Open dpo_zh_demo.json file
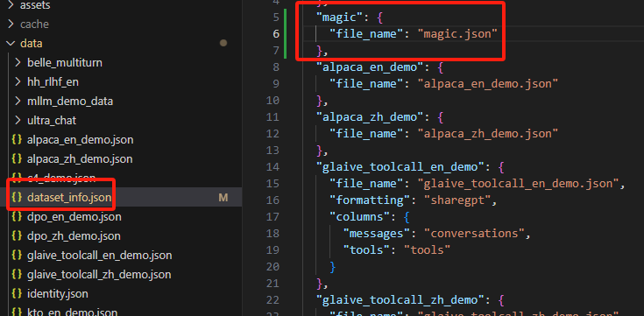This screenshot has height=316, width=644. (74, 236)
